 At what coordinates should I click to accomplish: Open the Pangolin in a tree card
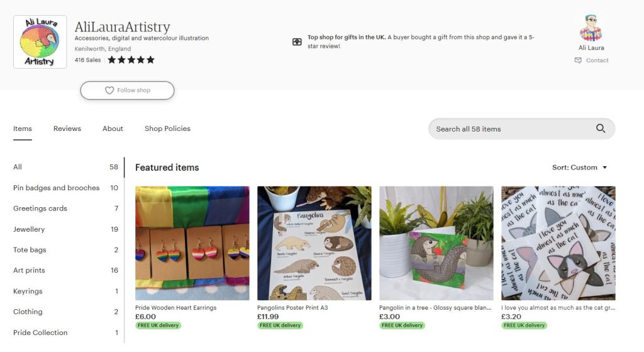tap(436, 243)
